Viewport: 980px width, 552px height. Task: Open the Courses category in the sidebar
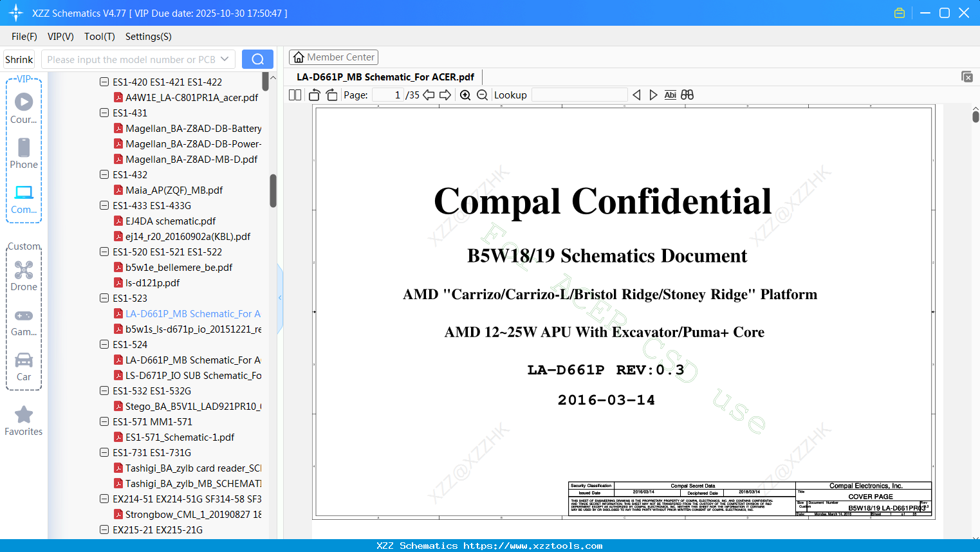coord(24,108)
